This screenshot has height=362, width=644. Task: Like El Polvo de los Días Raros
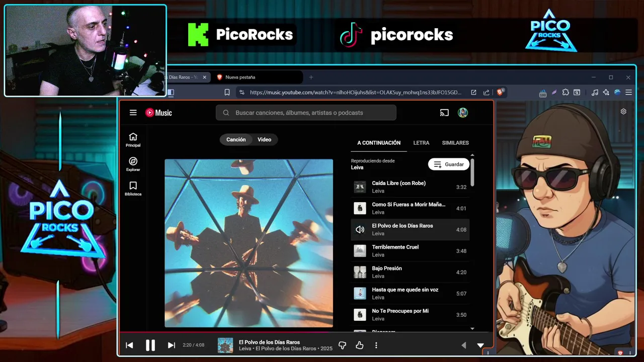point(359,345)
